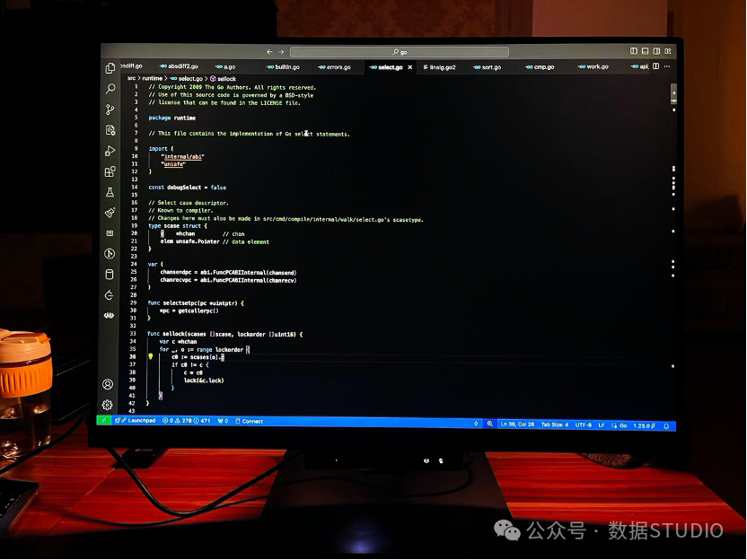Toggle the primary side bar layout button

coord(634,51)
